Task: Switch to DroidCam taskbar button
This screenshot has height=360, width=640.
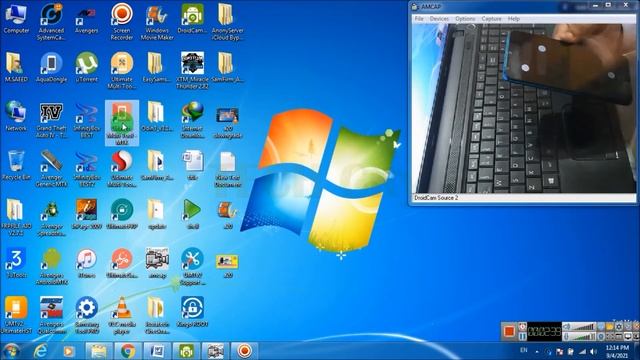Action: point(186,351)
